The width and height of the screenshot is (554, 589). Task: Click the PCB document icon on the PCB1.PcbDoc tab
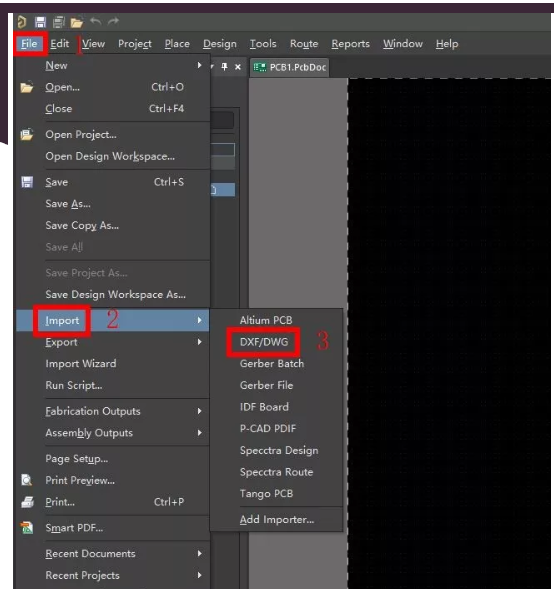260,67
